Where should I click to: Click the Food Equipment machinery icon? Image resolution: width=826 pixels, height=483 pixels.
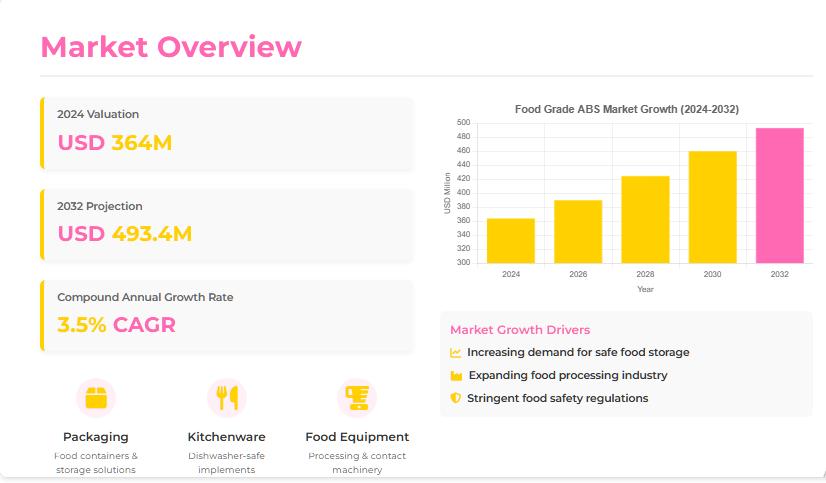pos(357,398)
